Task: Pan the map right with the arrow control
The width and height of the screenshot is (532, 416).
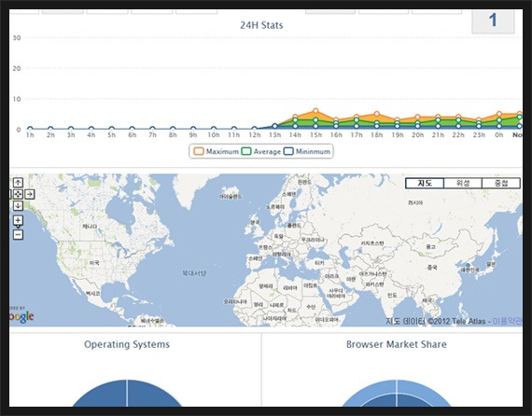Action: [x=30, y=194]
